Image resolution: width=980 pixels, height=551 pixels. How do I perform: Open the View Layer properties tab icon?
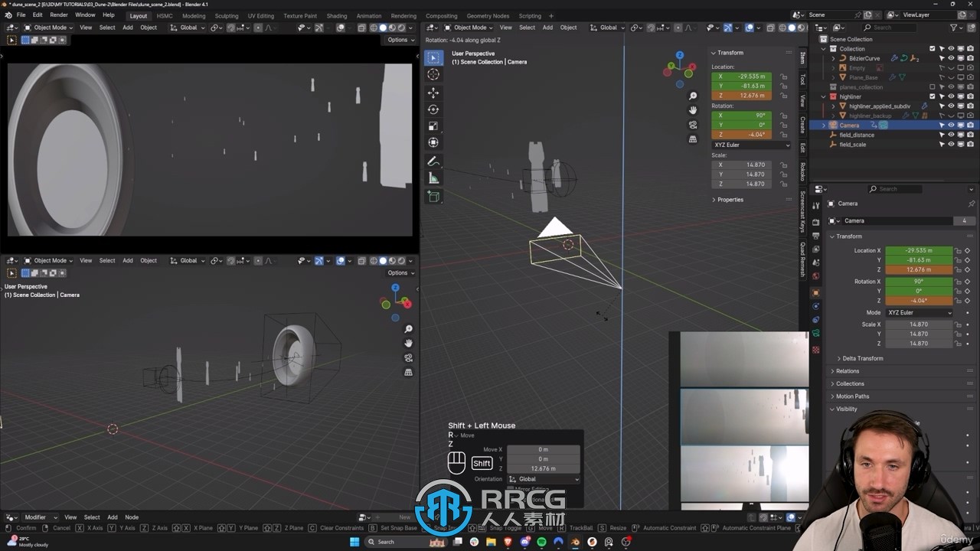pyautogui.click(x=816, y=249)
